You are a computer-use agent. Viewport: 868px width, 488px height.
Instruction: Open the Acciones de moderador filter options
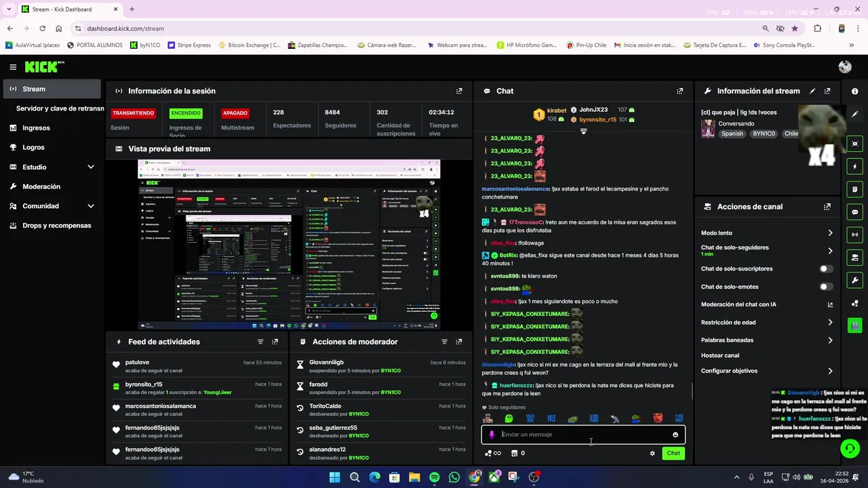click(445, 342)
